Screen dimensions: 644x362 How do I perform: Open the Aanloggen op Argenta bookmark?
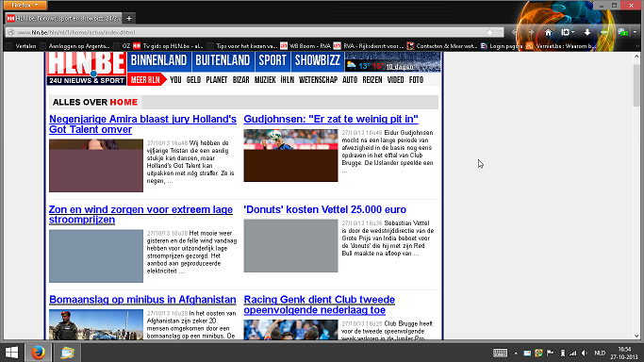[74, 46]
